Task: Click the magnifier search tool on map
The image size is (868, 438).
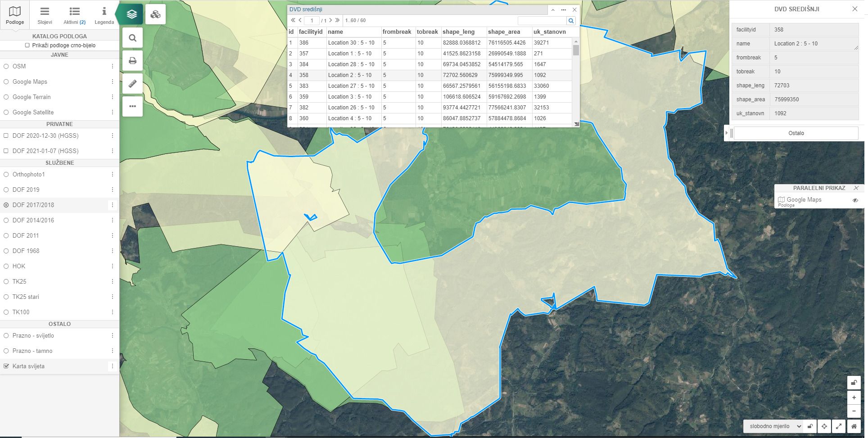Action: (x=132, y=38)
